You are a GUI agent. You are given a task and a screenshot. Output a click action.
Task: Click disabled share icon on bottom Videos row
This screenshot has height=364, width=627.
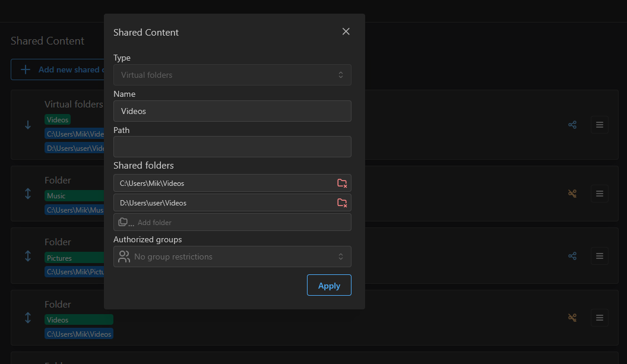(x=572, y=318)
